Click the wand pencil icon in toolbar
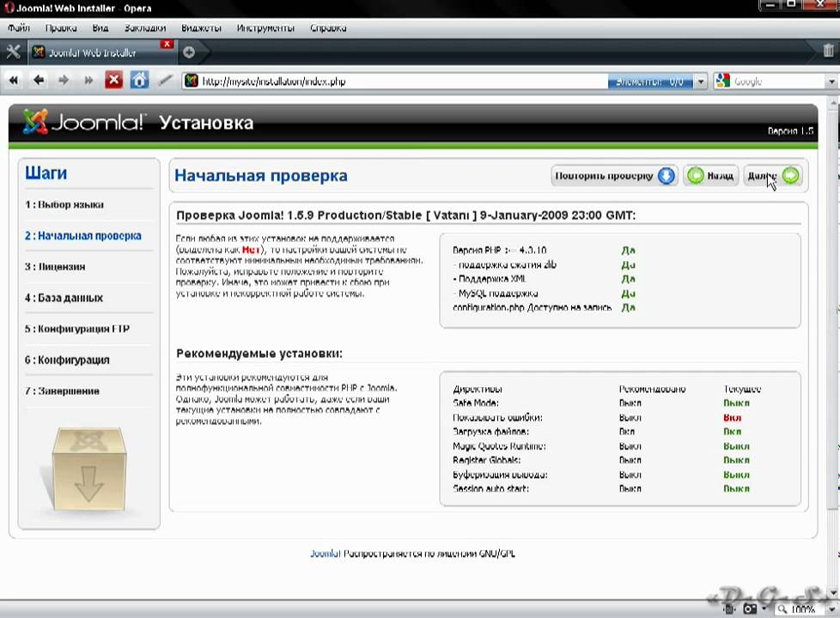Viewport: 840px width, 618px height. coord(165,81)
